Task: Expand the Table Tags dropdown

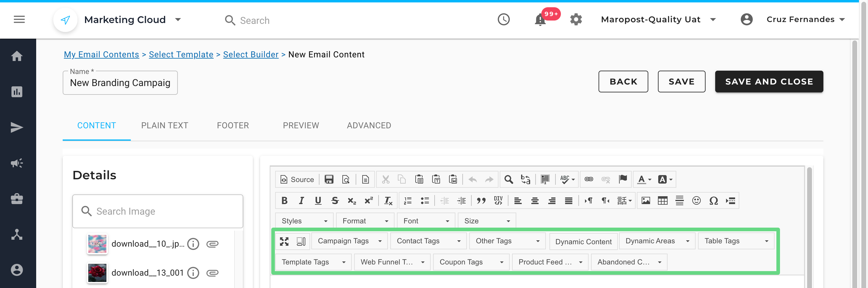Action: pos(736,241)
